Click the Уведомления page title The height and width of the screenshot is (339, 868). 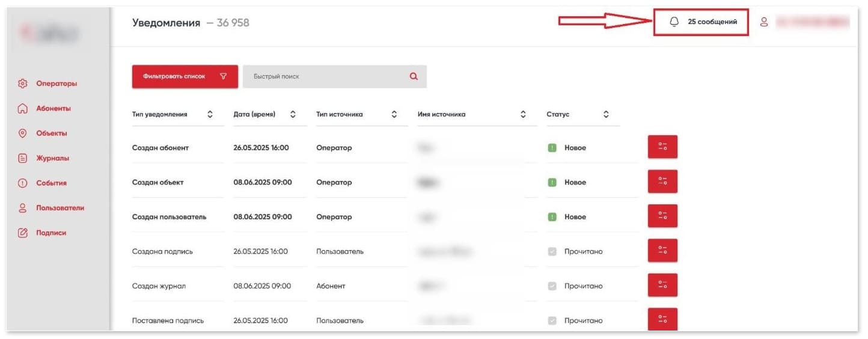[x=166, y=23]
